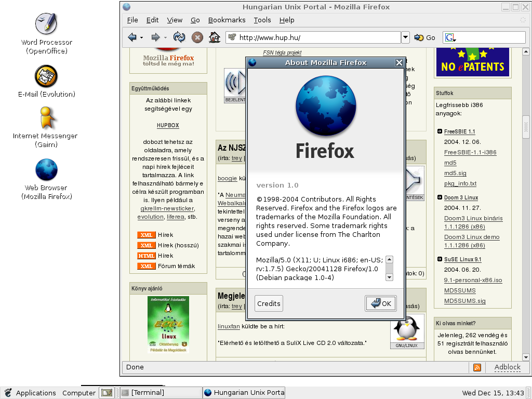Click the XML badge beside Hírek (hosszú)
Screen dimensions: 532x399
146,245
